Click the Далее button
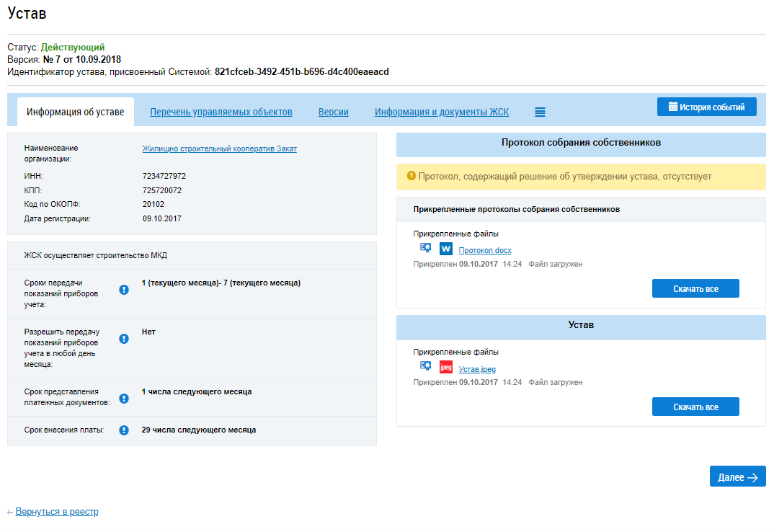 pos(737,477)
